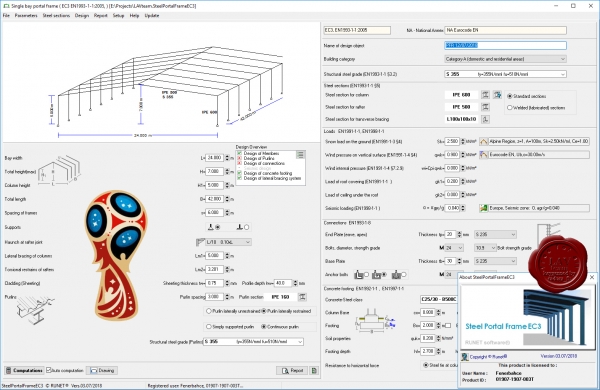Click Total length B spinner arrows
The height and width of the screenshot is (390, 600).
tap(227, 199)
